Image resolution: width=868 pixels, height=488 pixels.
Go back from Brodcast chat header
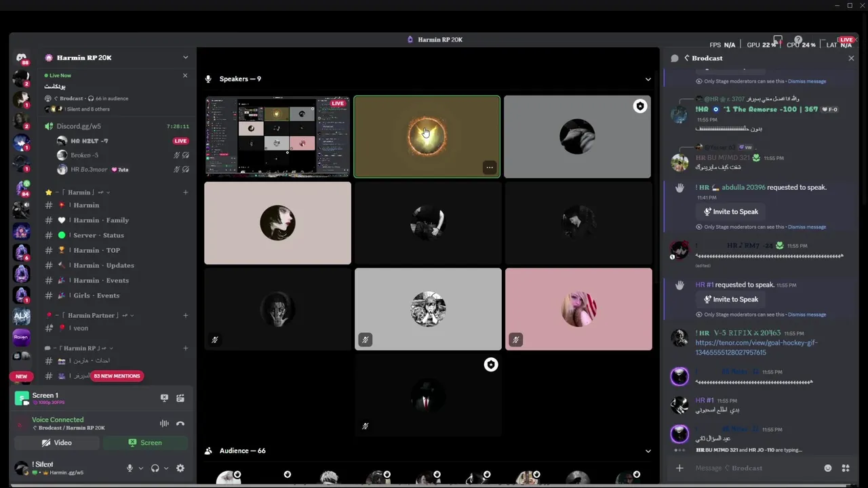click(687, 58)
